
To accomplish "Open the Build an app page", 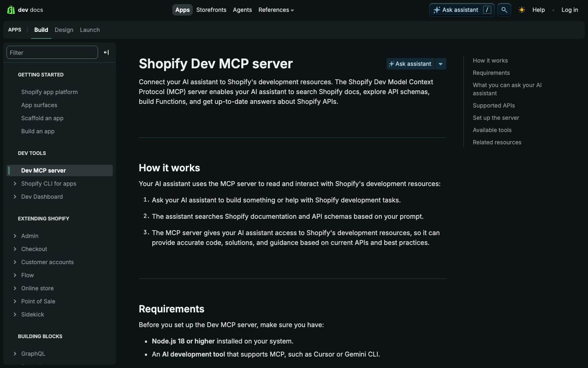I will pos(38,131).
